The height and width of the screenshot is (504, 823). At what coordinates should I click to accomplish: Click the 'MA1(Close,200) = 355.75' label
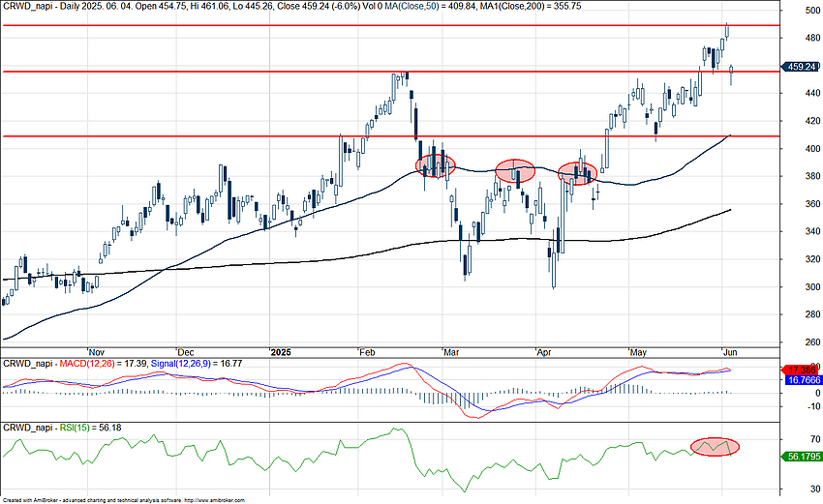click(x=531, y=7)
